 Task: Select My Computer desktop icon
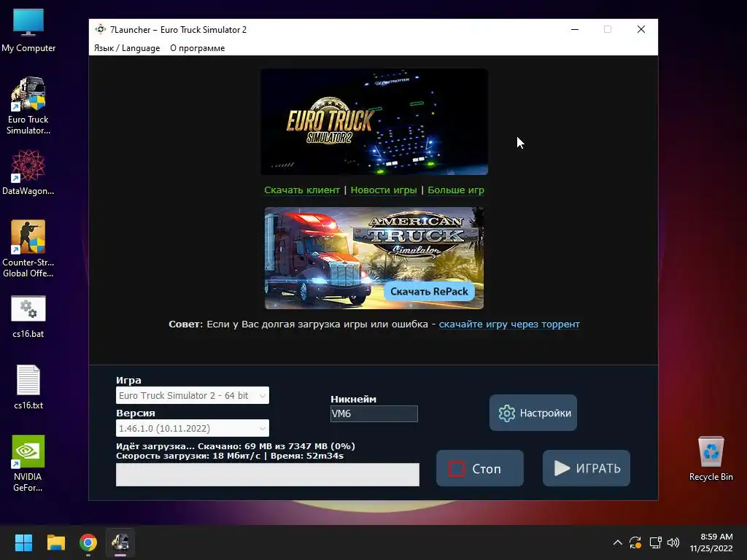(28, 31)
